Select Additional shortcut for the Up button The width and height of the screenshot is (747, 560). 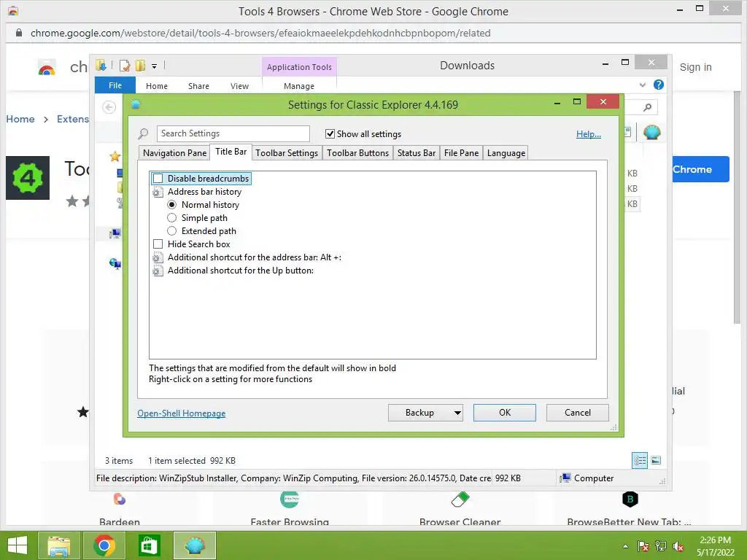(241, 271)
